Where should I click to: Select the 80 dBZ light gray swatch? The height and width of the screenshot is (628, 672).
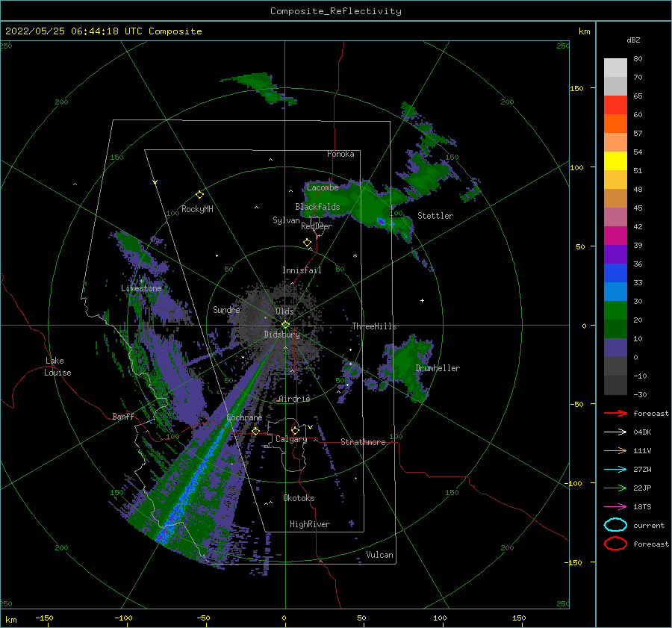[x=615, y=68]
